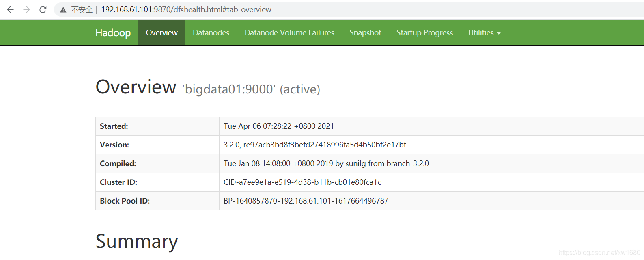Click the Compiled: label cell
This screenshot has width=644, height=260.
point(157,163)
